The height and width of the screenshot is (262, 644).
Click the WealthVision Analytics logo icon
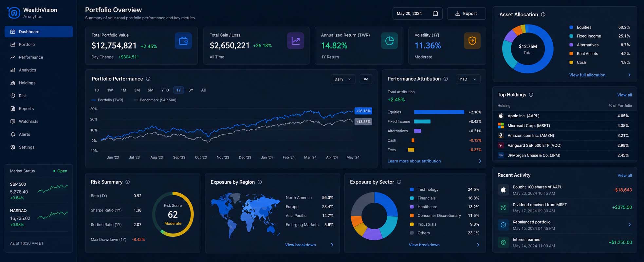coord(14,13)
